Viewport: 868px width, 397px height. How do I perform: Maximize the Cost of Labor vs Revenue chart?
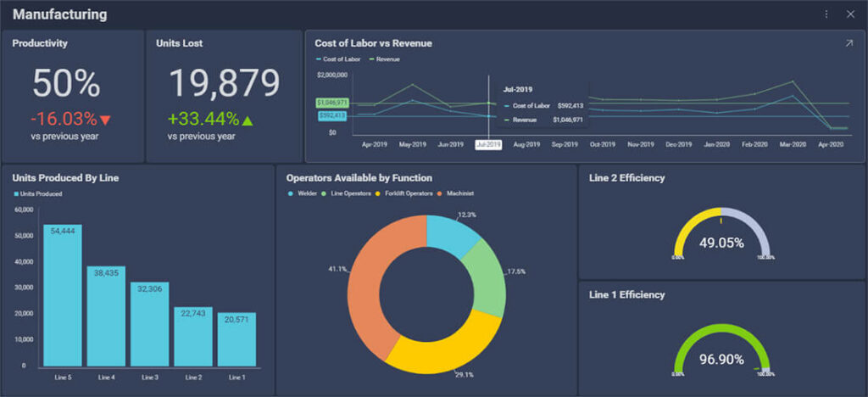849,43
